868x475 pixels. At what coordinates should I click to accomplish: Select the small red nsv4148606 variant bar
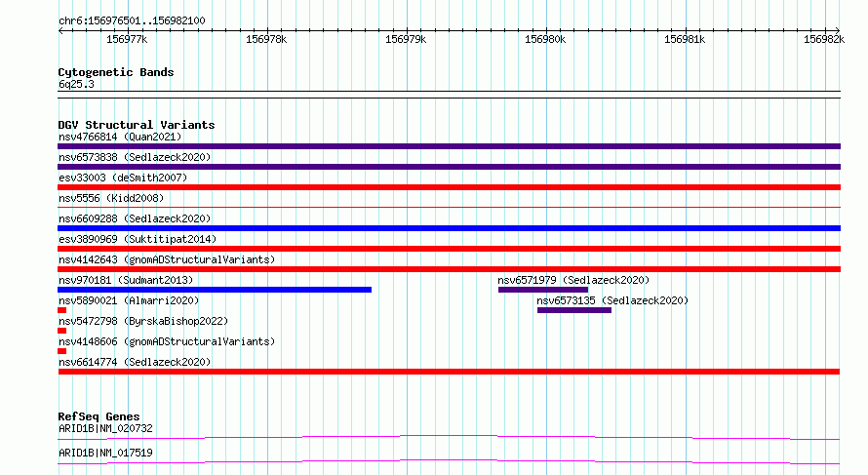(x=62, y=351)
